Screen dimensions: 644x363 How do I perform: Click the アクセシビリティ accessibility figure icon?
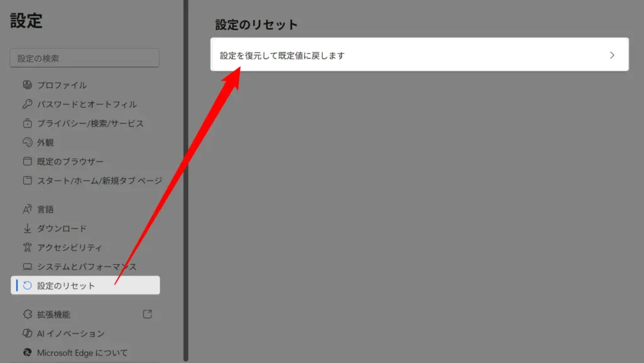(x=27, y=248)
